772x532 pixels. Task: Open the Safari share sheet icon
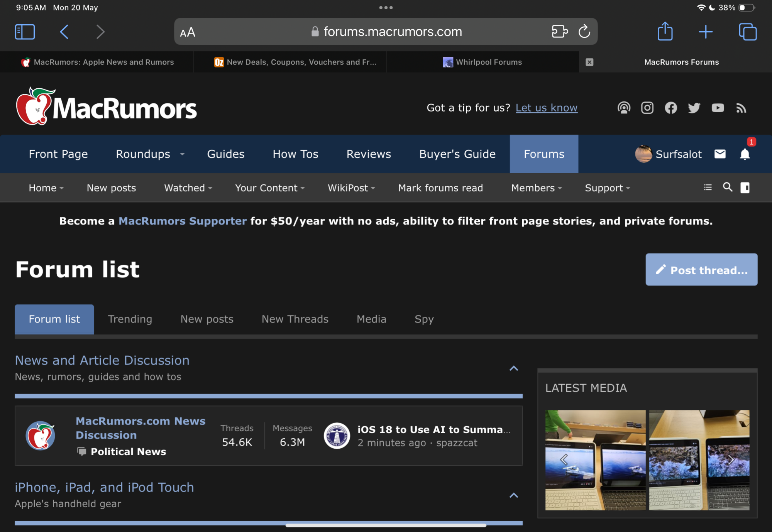[665, 31]
